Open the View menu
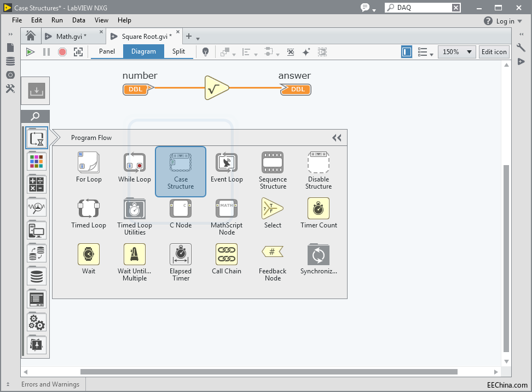The image size is (532, 392). 101,20
